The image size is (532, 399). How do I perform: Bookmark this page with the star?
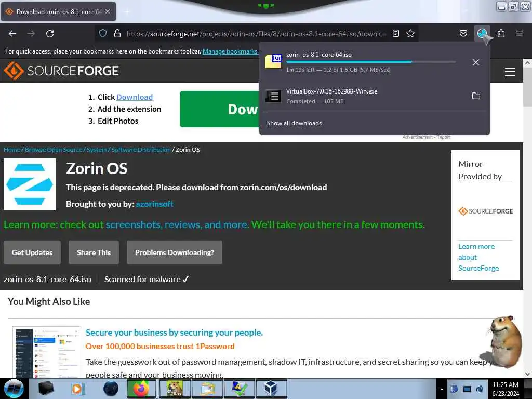[x=410, y=33]
